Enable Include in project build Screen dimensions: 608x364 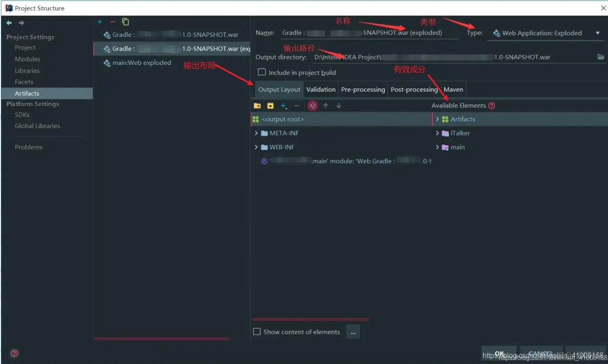point(262,72)
